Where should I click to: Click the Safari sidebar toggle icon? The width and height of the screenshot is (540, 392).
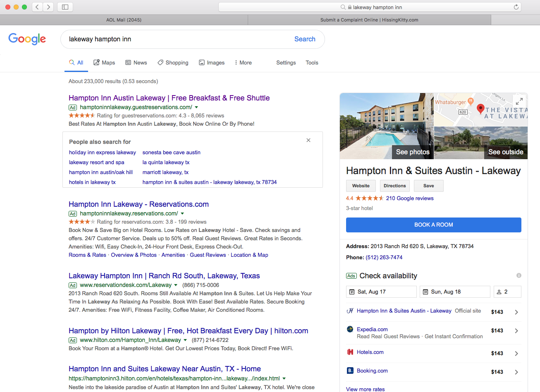coord(65,7)
